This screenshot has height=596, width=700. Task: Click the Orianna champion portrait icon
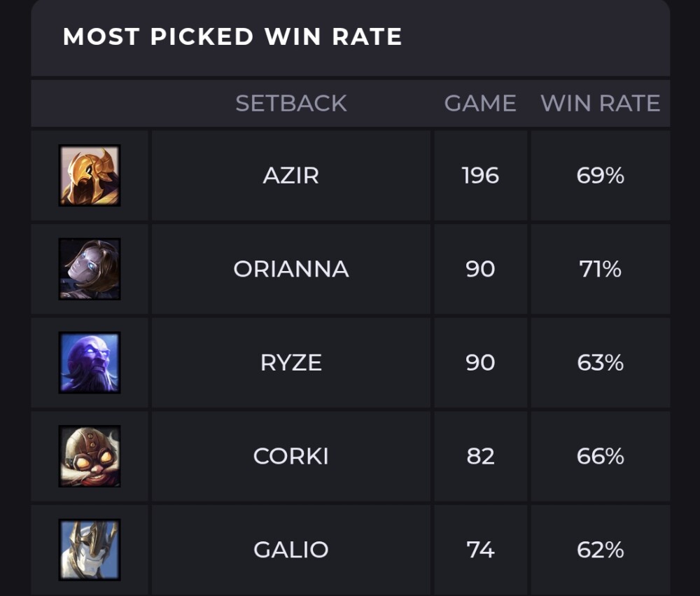(90, 269)
